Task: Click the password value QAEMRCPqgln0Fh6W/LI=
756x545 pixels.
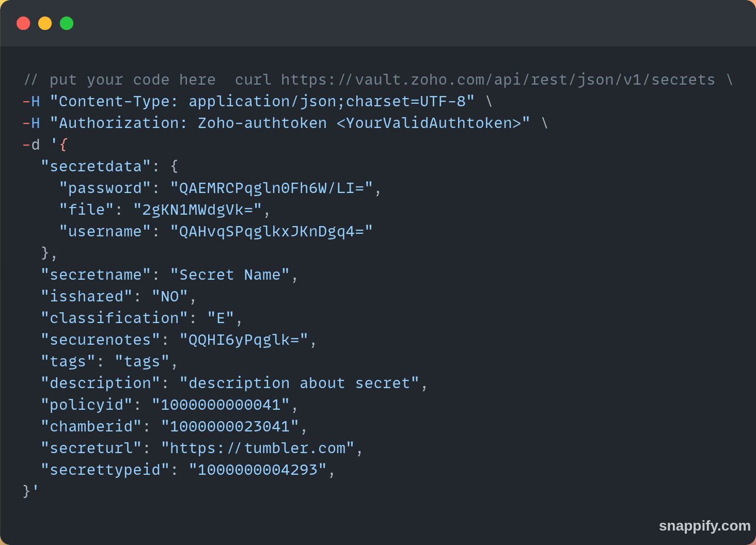Action: [271, 188]
